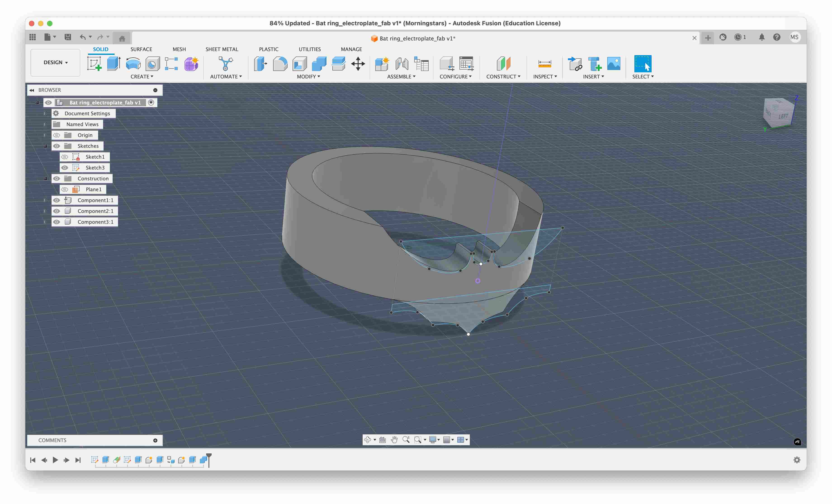Image resolution: width=832 pixels, height=504 pixels.
Task: Open the Data Panel grid icon
Action: [x=33, y=37]
